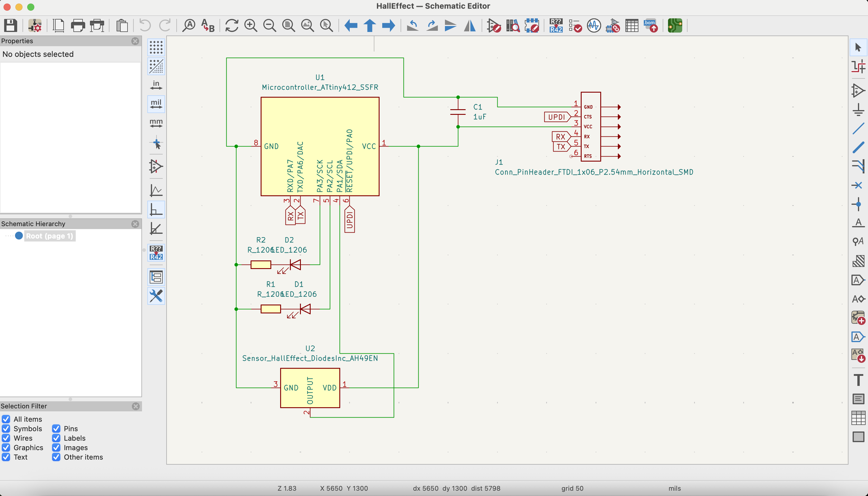Viewport: 868px width, 496px height.
Task: Toggle millimeters units button
Action: tap(156, 123)
